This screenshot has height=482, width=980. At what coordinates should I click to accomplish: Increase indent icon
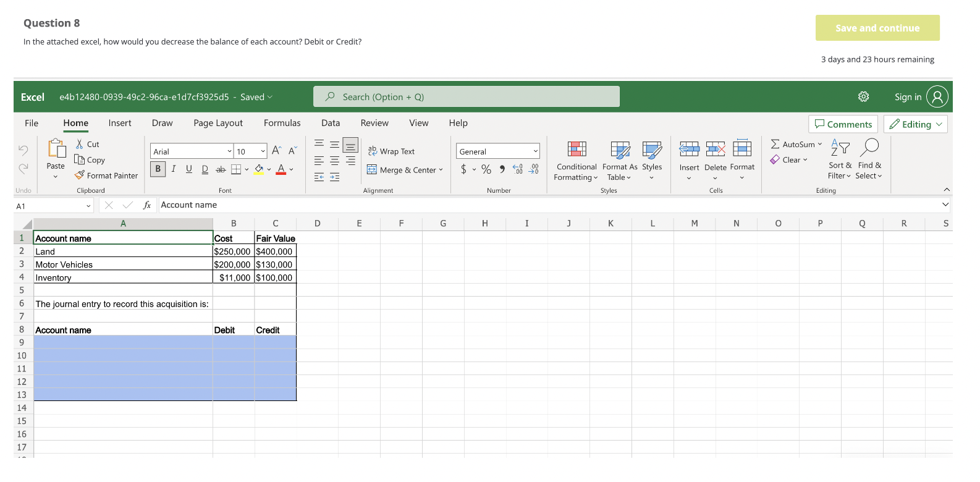[x=334, y=177]
